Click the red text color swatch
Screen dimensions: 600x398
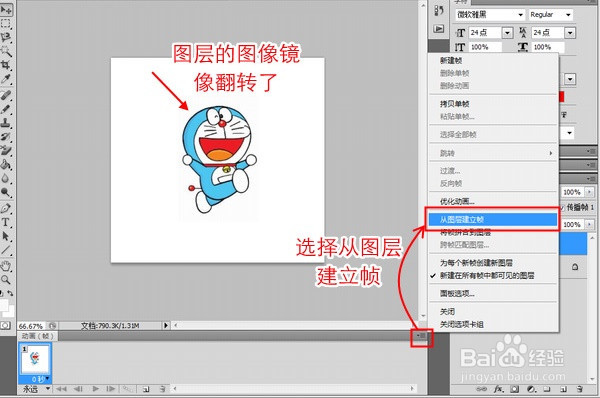[x=561, y=96]
